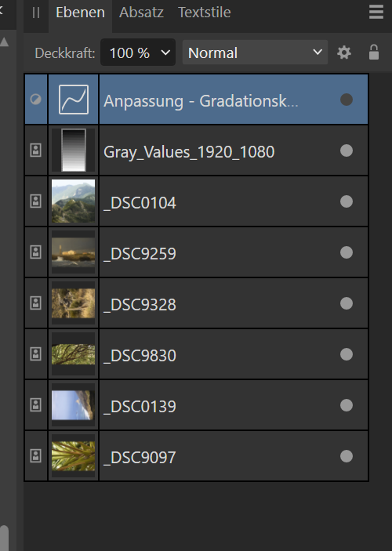The height and width of the screenshot is (551, 392).
Task: Click image layer icon beside _DSC0104
Action: pos(35,201)
